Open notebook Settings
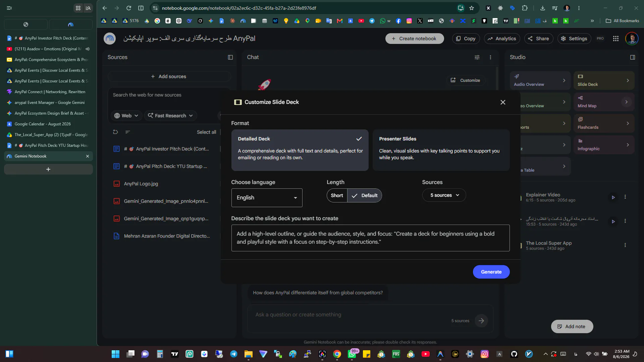Viewport: 644px width, 362px height. pyautogui.click(x=574, y=39)
